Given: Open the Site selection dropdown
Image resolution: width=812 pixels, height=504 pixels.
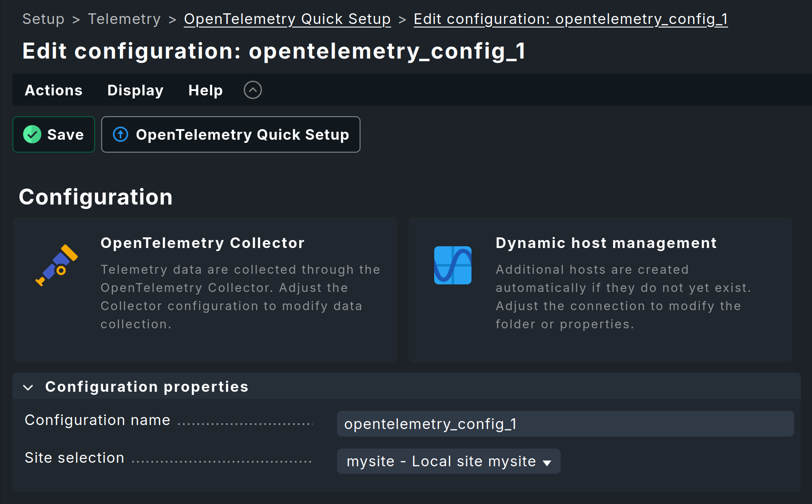Looking at the screenshot, I should pos(448,461).
